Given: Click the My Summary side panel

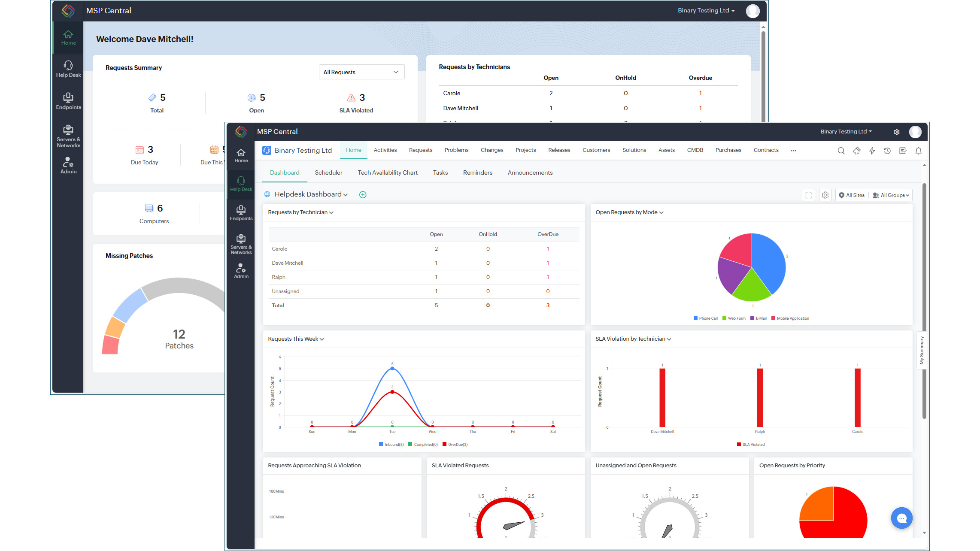Looking at the screenshot, I should pyautogui.click(x=921, y=350).
